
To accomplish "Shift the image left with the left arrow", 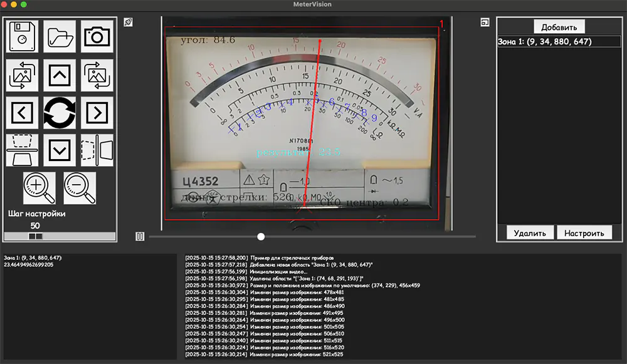I will [x=22, y=113].
